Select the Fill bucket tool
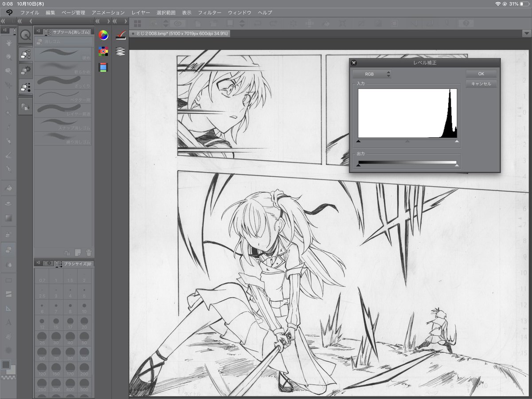The image size is (532, 399). coord(8,188)
